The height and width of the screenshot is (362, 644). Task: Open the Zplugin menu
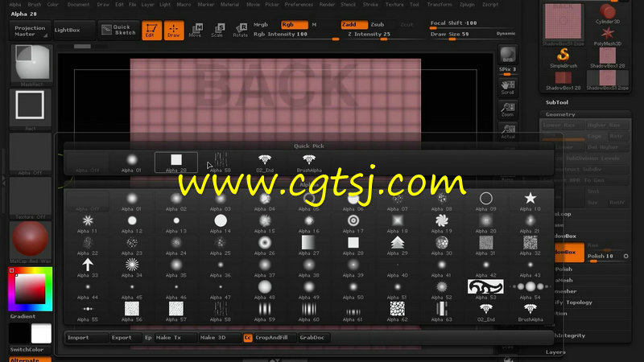467,5
